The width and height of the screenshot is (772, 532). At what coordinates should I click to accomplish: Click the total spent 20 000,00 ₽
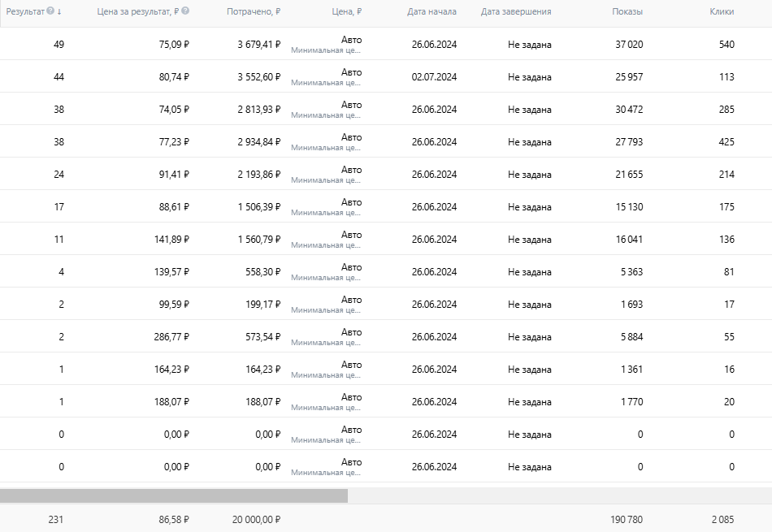[255, 518]
